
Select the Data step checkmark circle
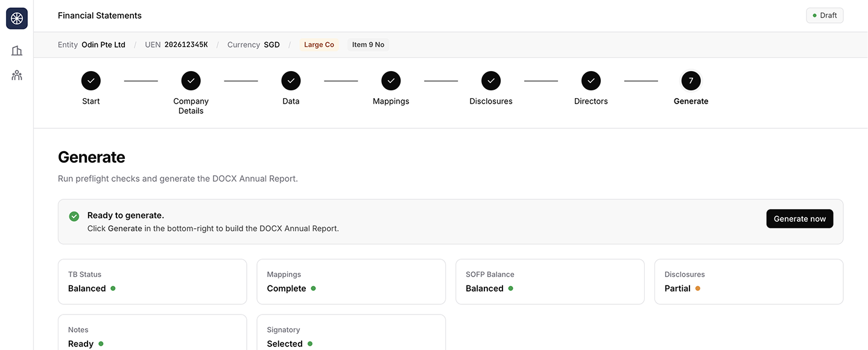click(291, 81)
